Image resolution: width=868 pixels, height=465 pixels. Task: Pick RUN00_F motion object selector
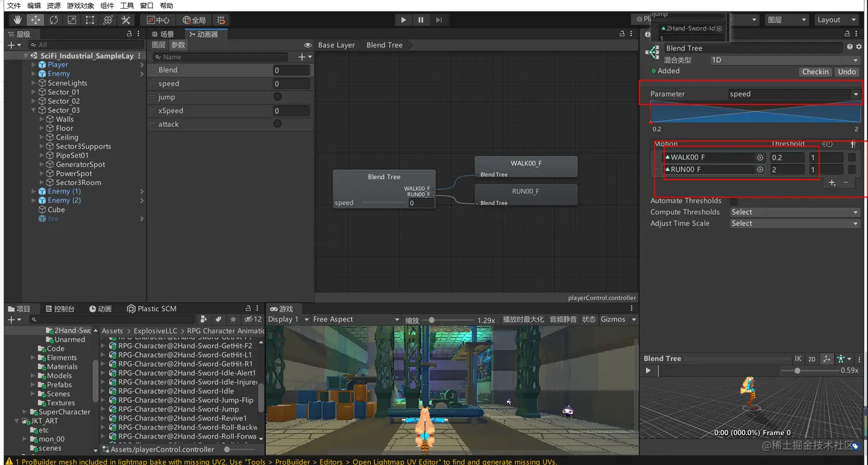pyautogui.click(x=760, y=169)
